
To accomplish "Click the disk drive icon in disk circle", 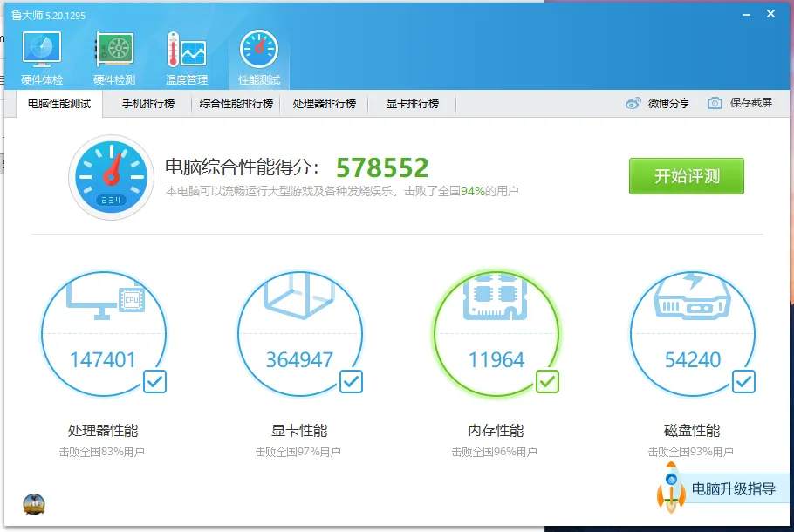I will coord(692,297).
